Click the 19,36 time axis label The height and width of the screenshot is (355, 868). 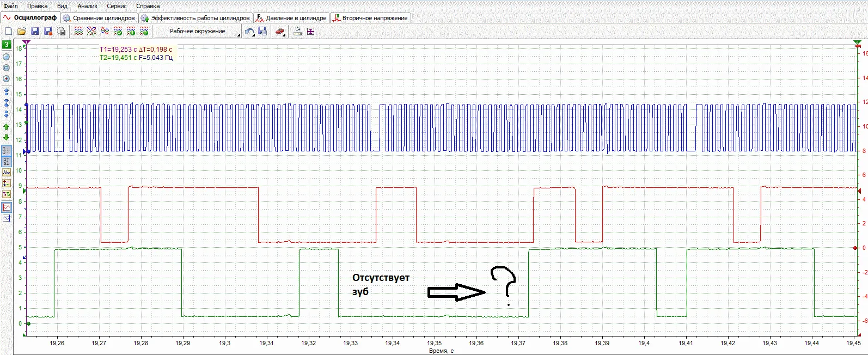tap(476, 343)
